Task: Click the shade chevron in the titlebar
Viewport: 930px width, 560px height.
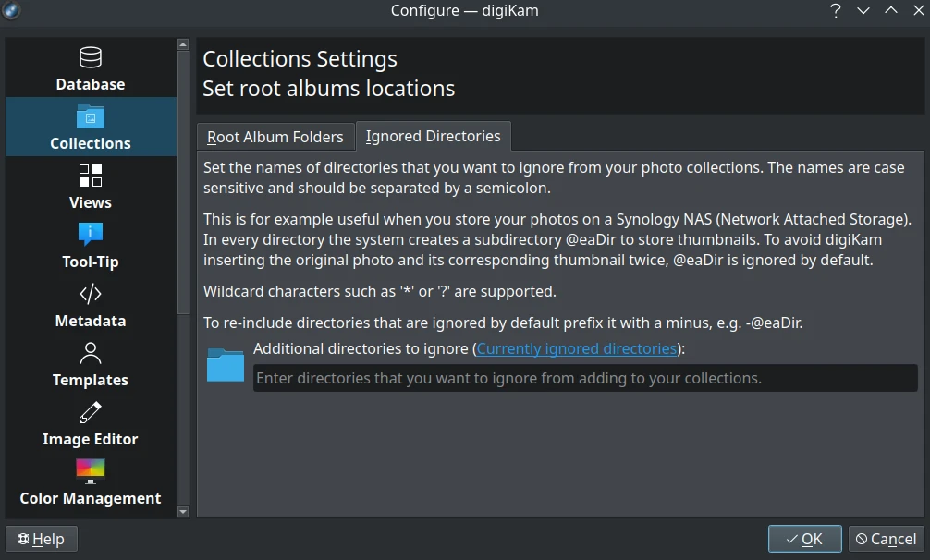Action: [863, 11]
